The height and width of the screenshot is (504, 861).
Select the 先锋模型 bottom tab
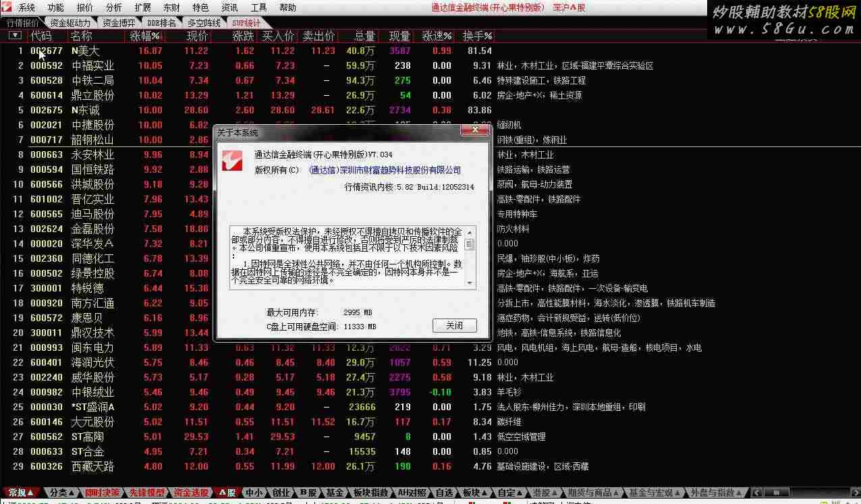coord(146,493)
